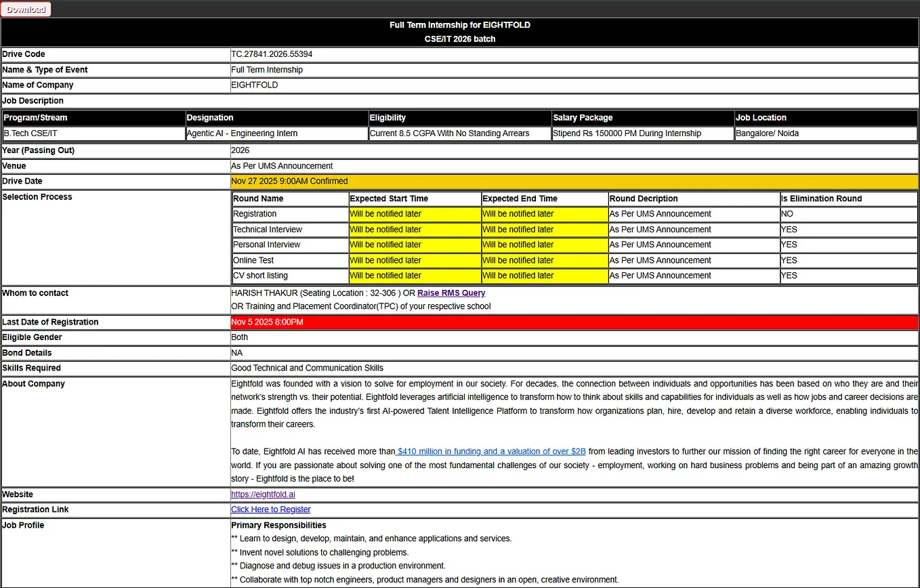The height and width of the screenshot is (588, 920).
Task: Click the Full Term Internship for EIGHTFOLD title
Action: click(x=460, y=25)
